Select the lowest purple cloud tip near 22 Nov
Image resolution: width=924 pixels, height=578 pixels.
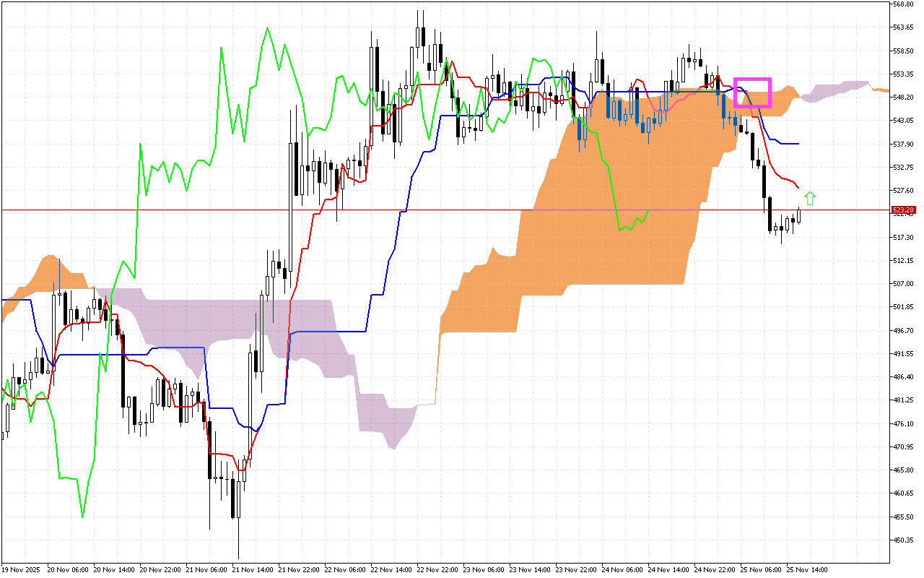pos(393,447)
